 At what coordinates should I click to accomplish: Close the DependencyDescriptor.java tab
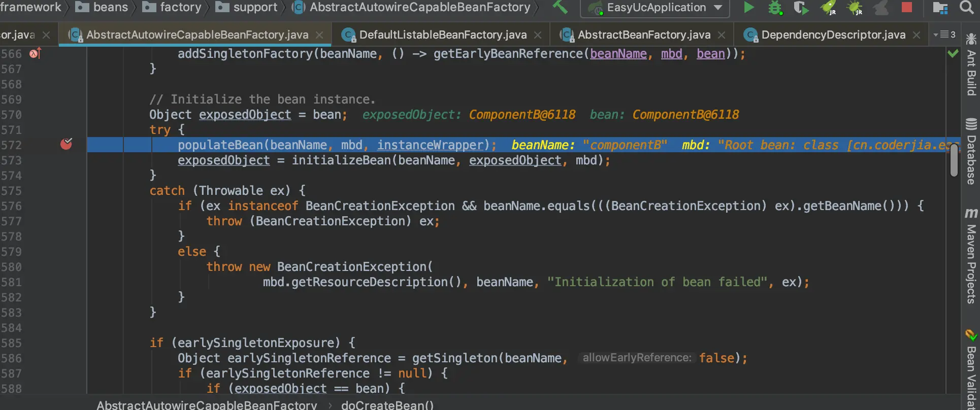pyautogui.click(x=917, y=35)
